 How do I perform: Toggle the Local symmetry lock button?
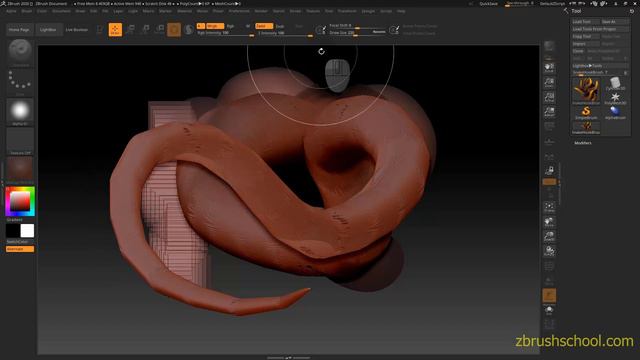pos(549,171)
